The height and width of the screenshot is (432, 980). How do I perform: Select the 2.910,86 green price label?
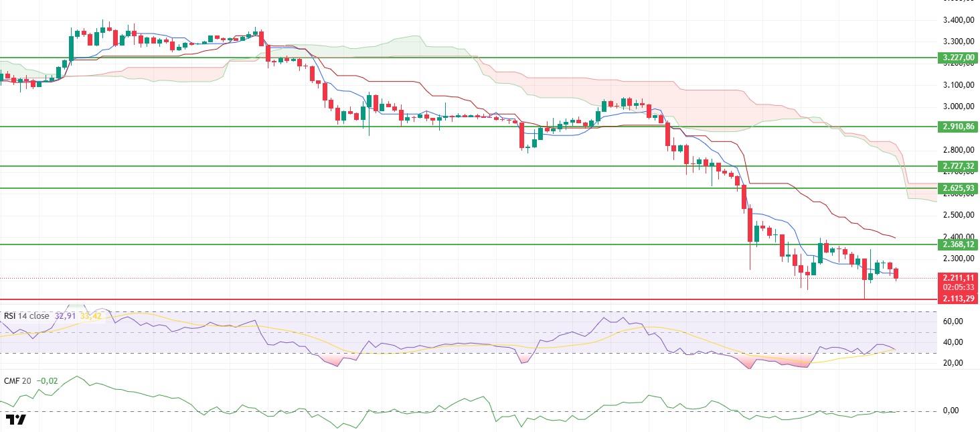click(958, 126)
